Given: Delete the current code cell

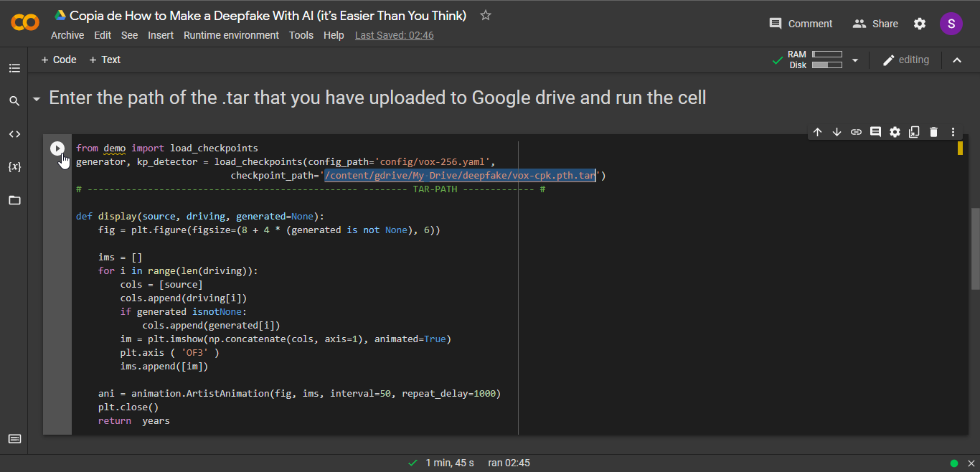Looking at the screenshot, I should coord(933,132).
